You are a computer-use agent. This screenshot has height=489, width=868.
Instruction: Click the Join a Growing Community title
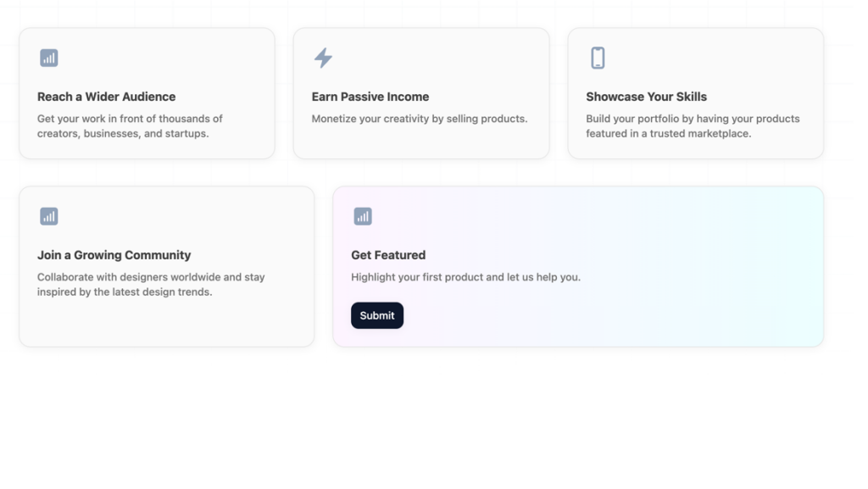(x=114, y=255)
